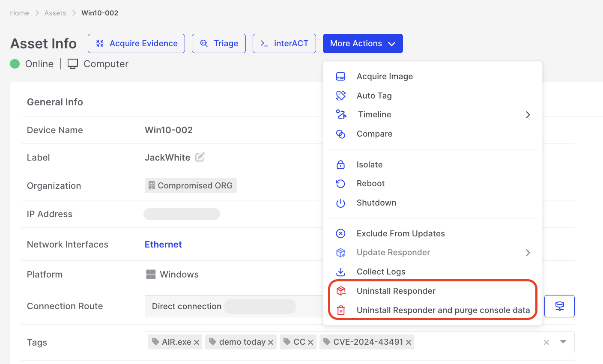Select Uninstall Responder and purge console data
The height and width of the screenshot is (364, 603).
443,310
